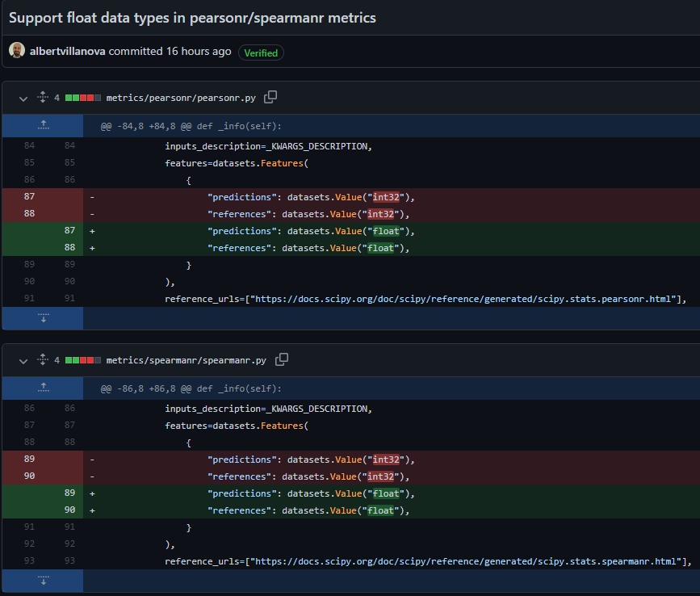The height and width of the screenshot is (596, 700).
Task: Click the spearmanr.py hunk header '@@ -86,8 +86,8'
Action: click(191, 388)
